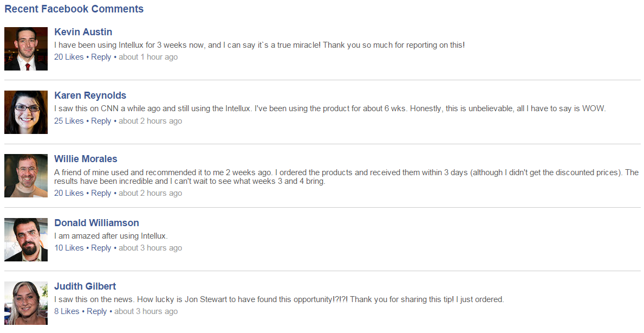Click Kevin Austin's profile picture
Screen dimensions: 644x333
(26, 49)
